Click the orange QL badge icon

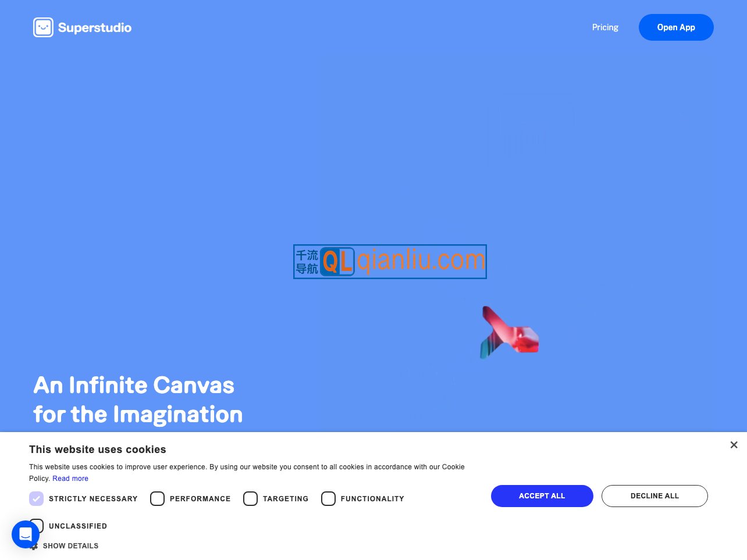[337, 262]
